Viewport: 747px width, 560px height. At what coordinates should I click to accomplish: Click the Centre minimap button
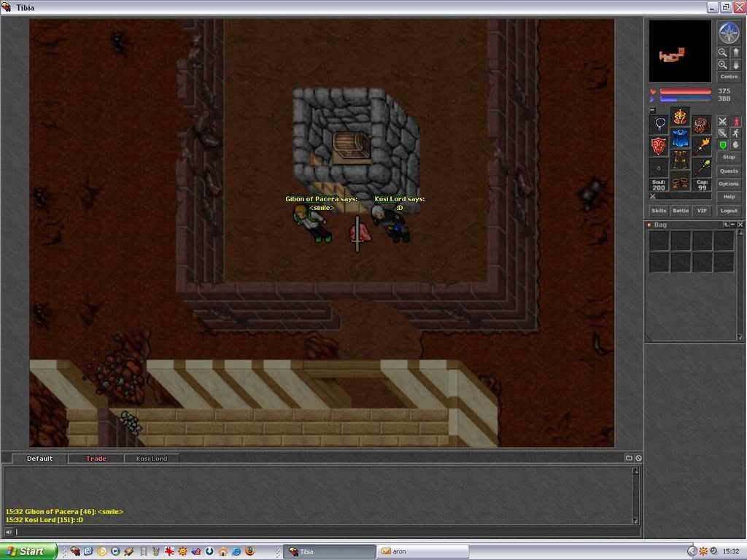click(729, 77)
